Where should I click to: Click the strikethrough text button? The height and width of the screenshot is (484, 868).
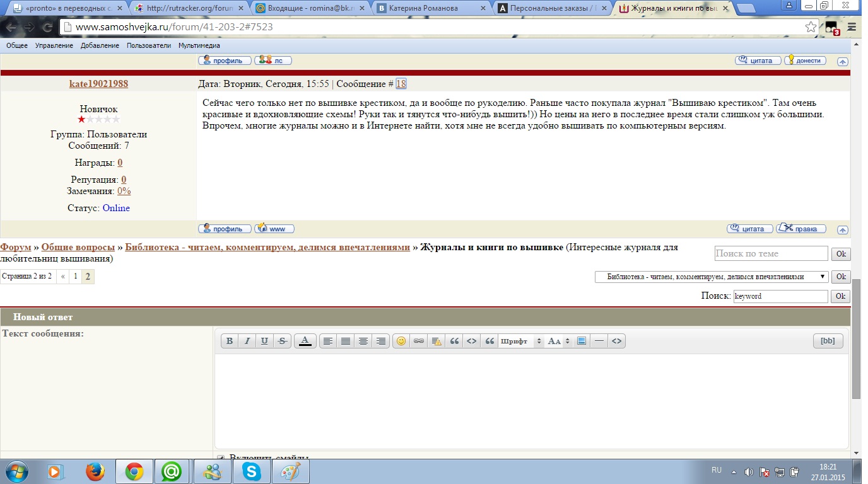point(283,341)
